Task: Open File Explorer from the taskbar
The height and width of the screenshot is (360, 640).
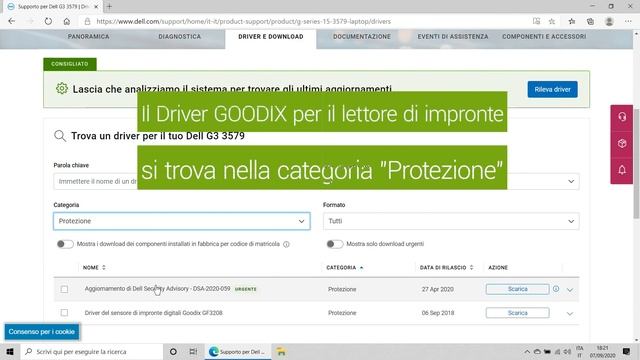Action: click(x=281, y=351)
